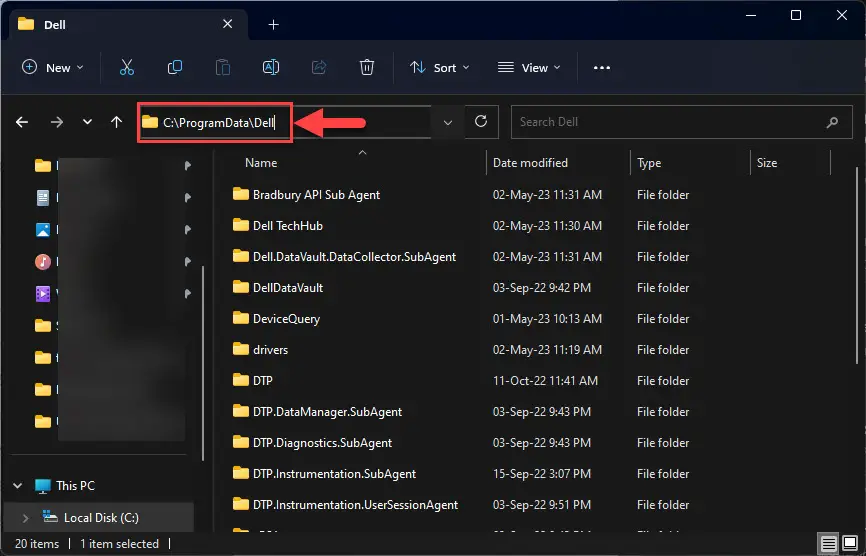Go back with the left arrow
This screenshot has width=866, height=556.
22,122
